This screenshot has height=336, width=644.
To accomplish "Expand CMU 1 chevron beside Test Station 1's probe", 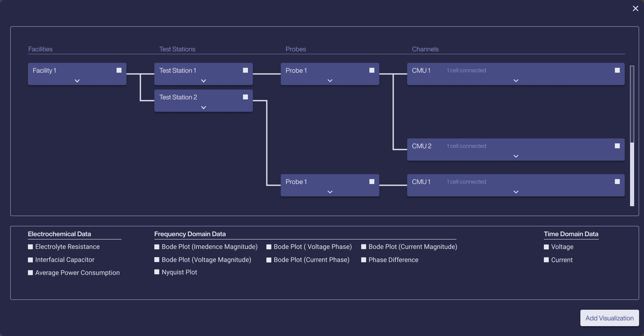I will point(516,81).
